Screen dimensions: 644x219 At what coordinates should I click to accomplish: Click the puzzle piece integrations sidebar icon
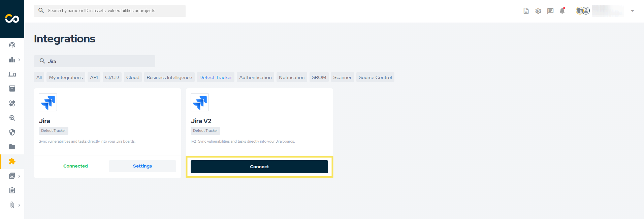point(12,161)
